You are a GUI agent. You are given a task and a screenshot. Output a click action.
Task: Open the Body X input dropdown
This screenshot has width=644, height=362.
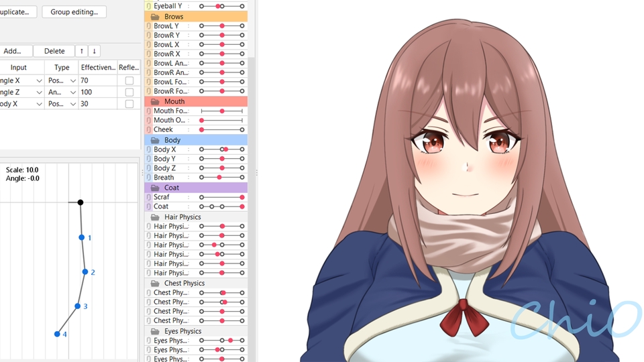click(x=39, y=105)
